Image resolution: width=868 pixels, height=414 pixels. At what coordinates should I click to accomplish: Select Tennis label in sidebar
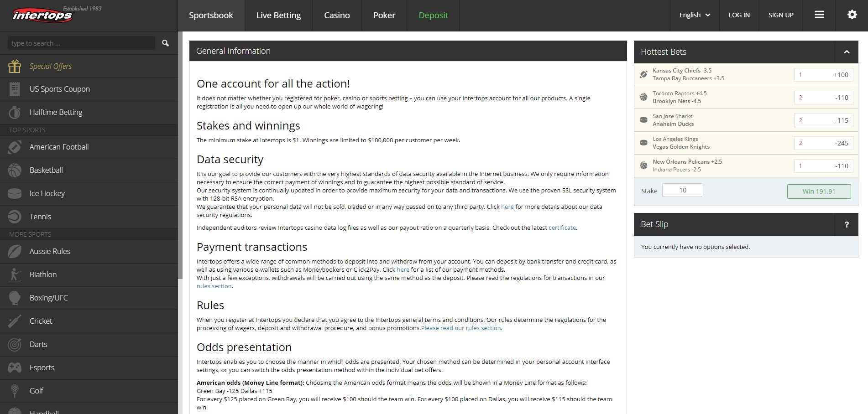pos(40,217)
